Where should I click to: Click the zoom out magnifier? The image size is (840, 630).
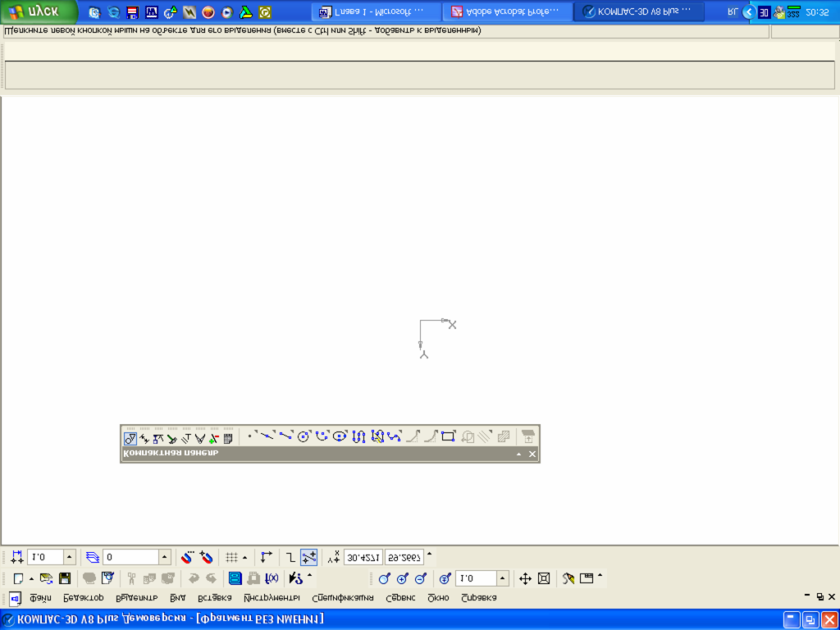421,578
